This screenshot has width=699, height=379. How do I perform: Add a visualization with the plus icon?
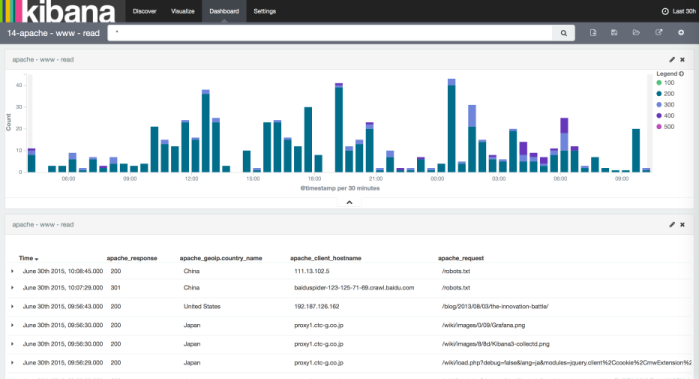click(x=681, y=33)
